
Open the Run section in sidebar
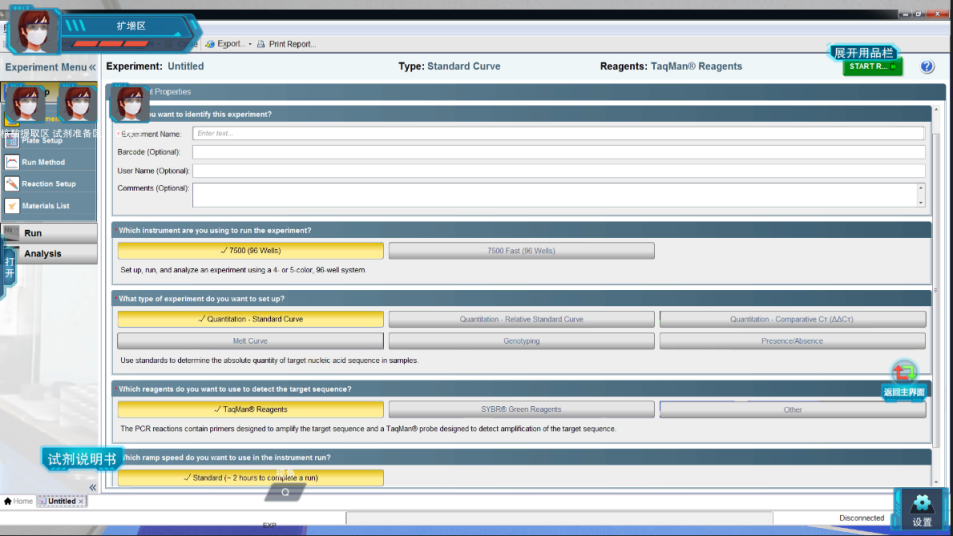(x=49, y=233)
